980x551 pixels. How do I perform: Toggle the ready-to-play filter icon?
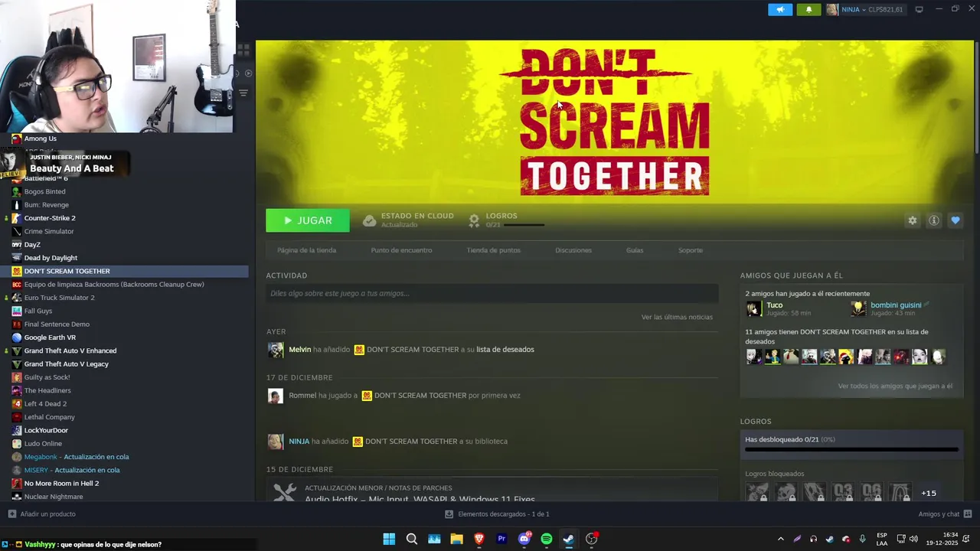(247, 73)
